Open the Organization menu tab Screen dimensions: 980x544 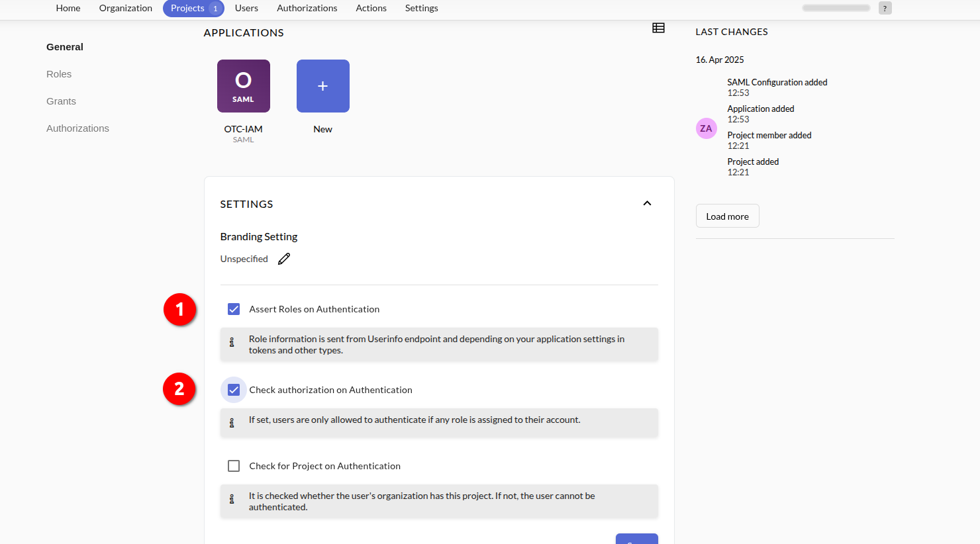tap(125, 8)
